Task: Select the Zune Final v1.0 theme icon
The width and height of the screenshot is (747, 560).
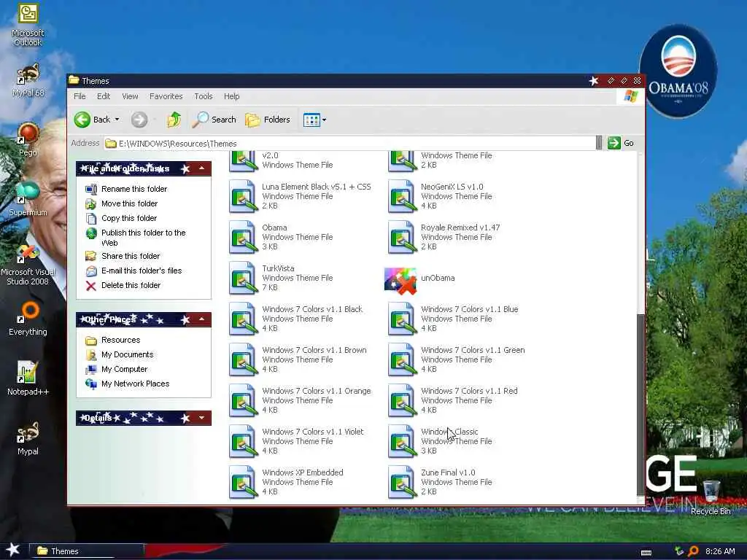Action: (x=403, y=482)
